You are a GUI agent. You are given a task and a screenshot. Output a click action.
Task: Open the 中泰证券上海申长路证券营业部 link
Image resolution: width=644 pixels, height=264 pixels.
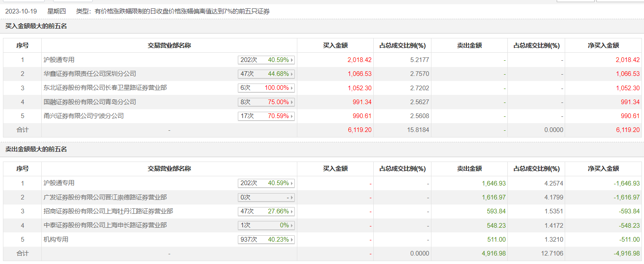(x=105, y=226)
